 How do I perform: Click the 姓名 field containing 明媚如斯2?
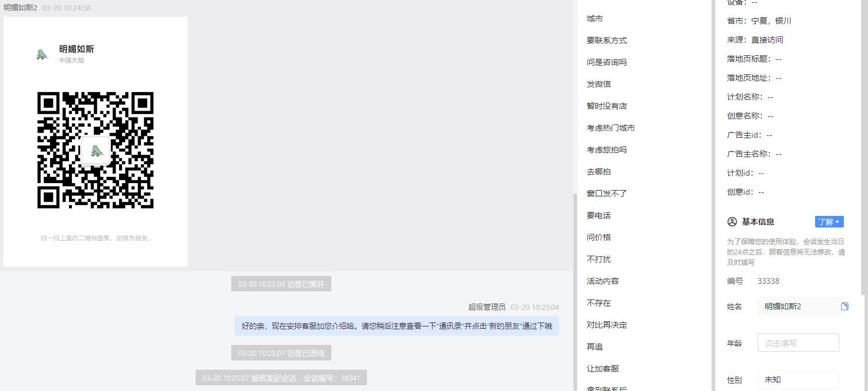[x=798, y=306]
